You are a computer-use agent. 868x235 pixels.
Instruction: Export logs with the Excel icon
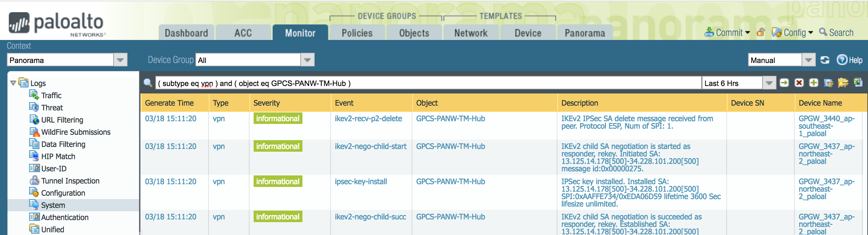click(858, 83)
